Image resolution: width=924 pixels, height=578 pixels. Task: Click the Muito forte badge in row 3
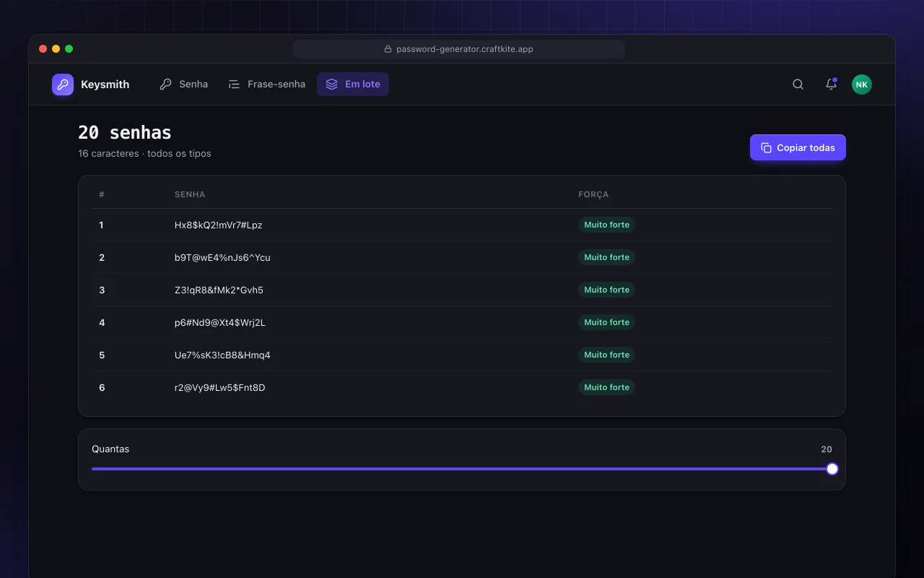pos(606,290)
